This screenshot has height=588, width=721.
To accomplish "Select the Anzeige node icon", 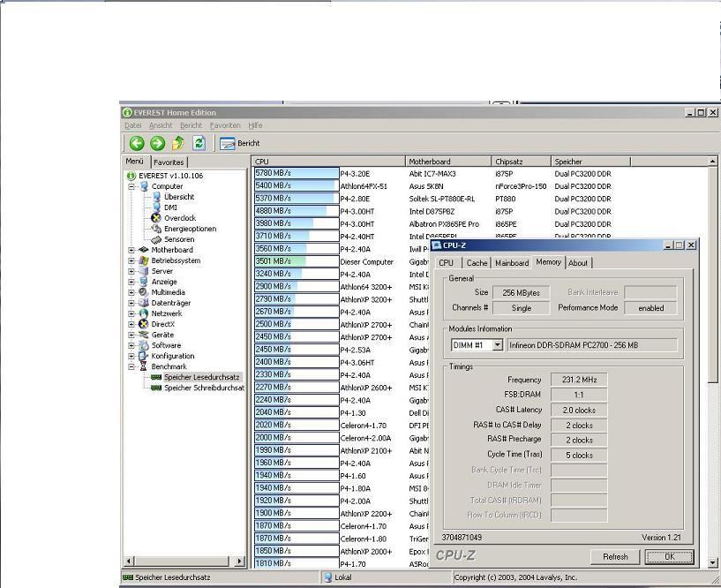I will (x=144, y=282).
